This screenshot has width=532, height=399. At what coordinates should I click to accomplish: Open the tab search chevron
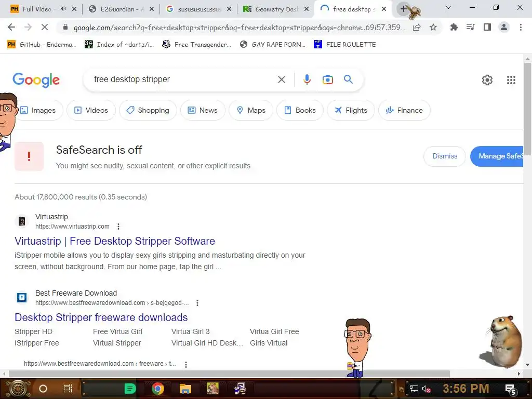click(x=448, y=7)
